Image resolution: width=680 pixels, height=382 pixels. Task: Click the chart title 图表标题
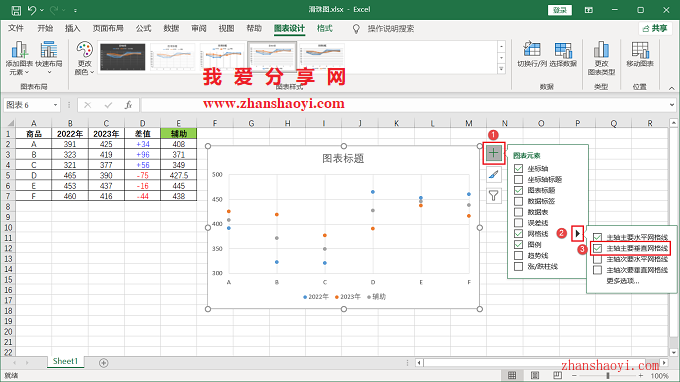343,159
